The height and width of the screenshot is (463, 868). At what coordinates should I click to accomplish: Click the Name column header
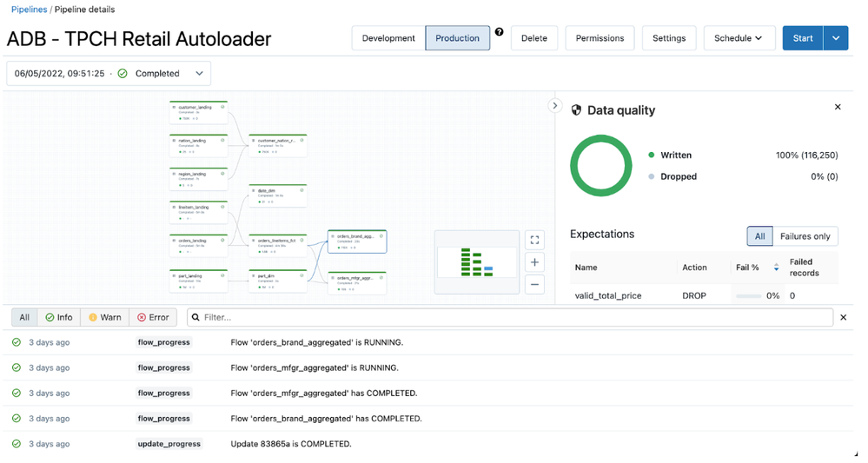[586, 268]
